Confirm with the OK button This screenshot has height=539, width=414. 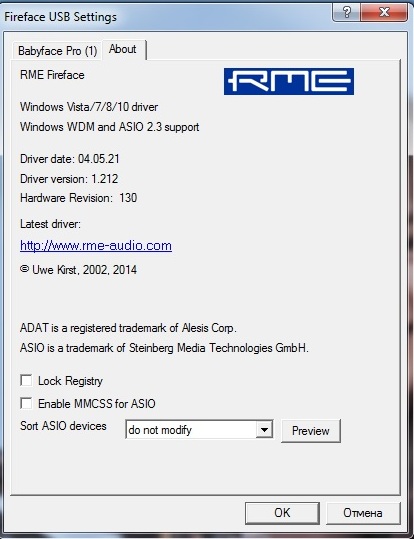282,513
